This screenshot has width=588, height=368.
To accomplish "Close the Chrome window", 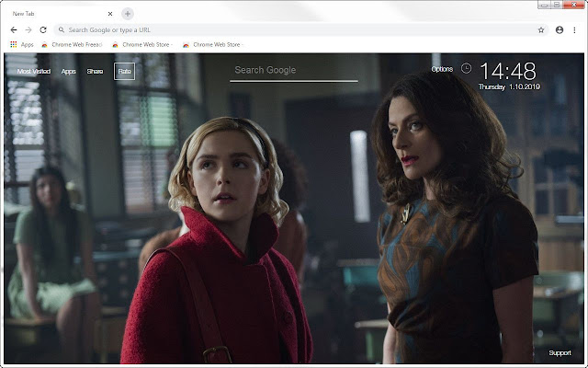I will point(574,5).
